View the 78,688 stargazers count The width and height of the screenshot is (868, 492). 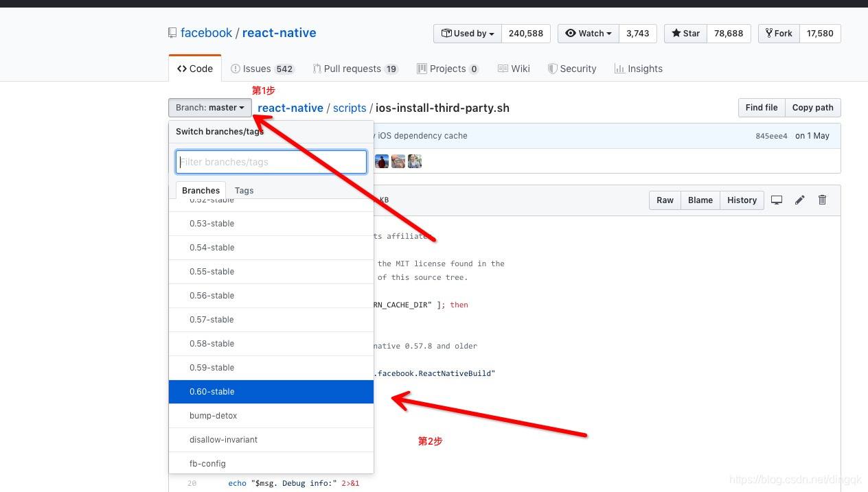[x=729, y=33]
